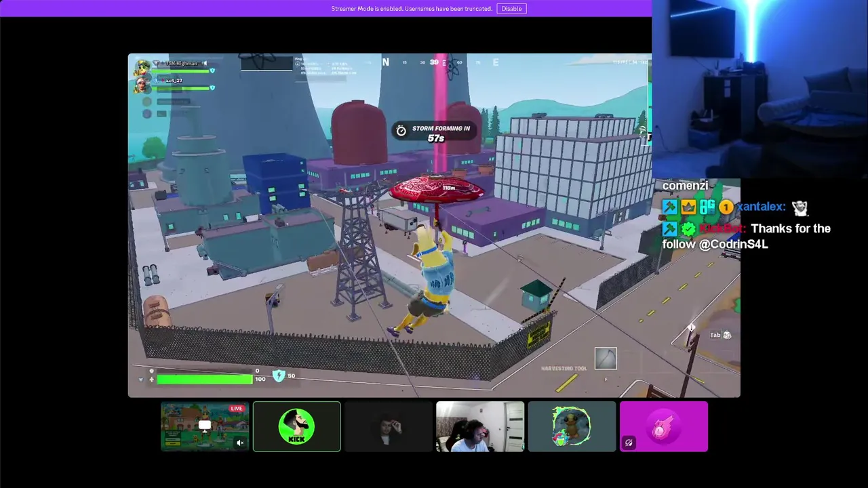Select the magenta avatar participant tile
This screenshot has width=868, height=488.
coord(664,426)
